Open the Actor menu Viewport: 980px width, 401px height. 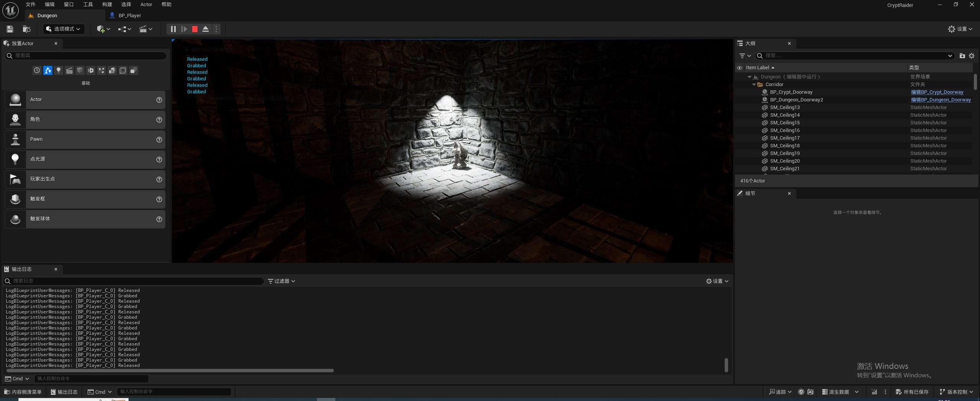pos(146,5)
